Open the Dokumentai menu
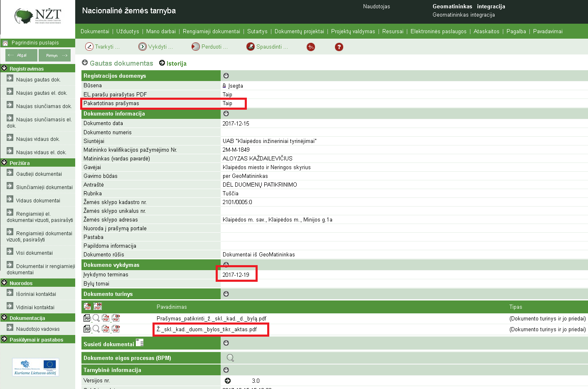 95,31
